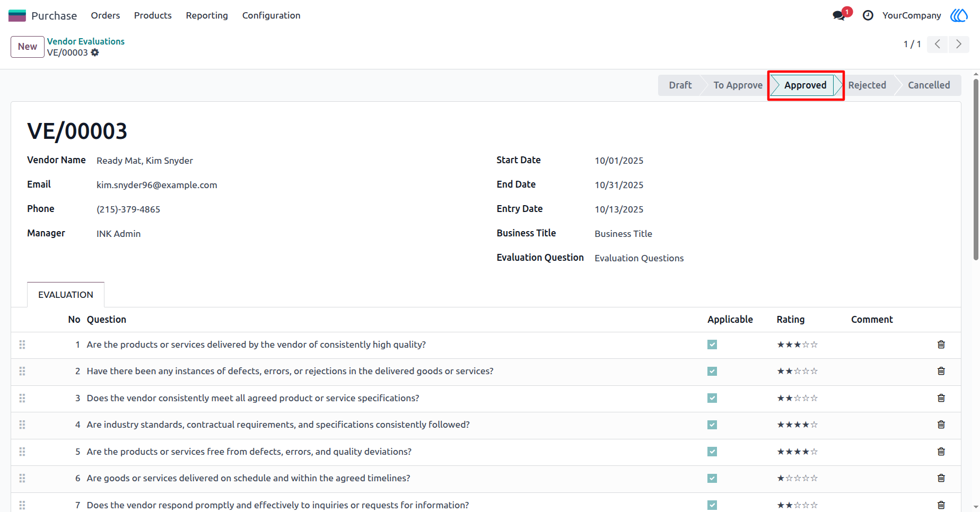980x512 pixels.
Task: Toggle Applicable checkbox for question 6
Action: tap(712, 478)
